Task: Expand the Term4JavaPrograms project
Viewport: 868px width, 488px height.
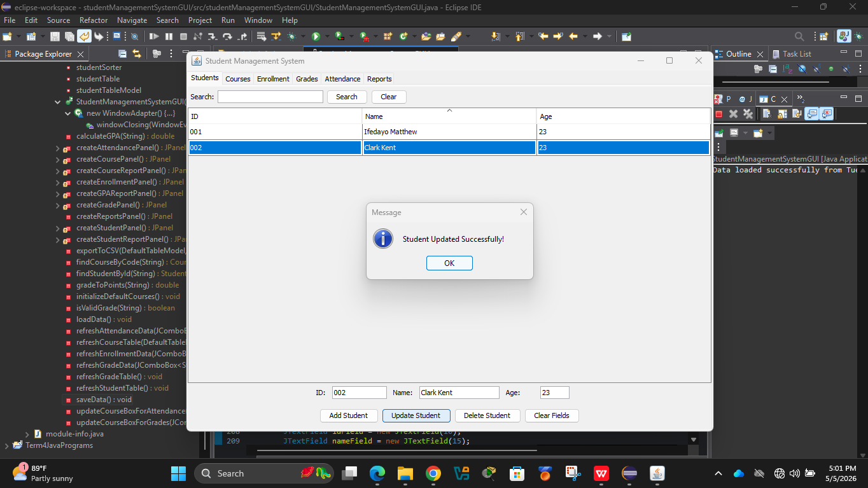Action: pos(6,445)
